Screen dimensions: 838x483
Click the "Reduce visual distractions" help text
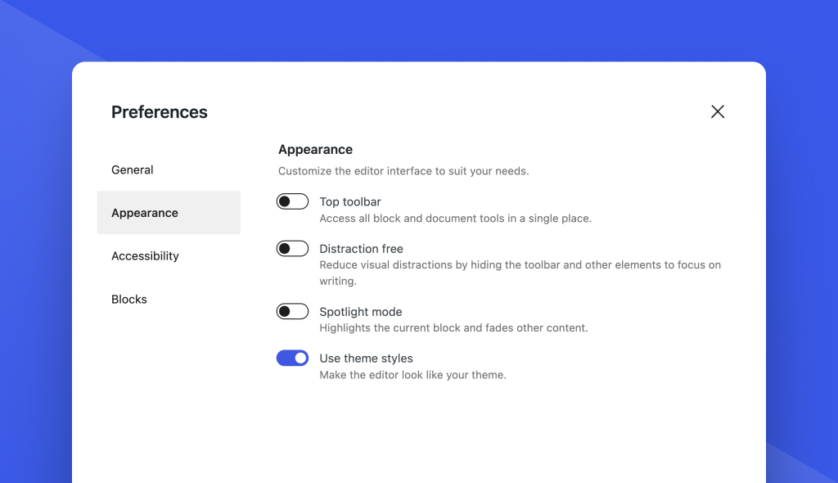click(x=520, y=273)
